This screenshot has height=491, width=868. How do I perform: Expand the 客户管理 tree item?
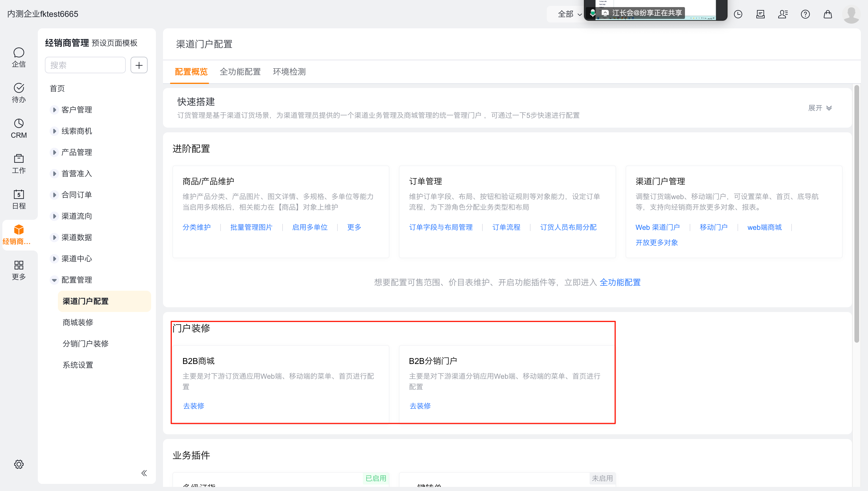54,110
